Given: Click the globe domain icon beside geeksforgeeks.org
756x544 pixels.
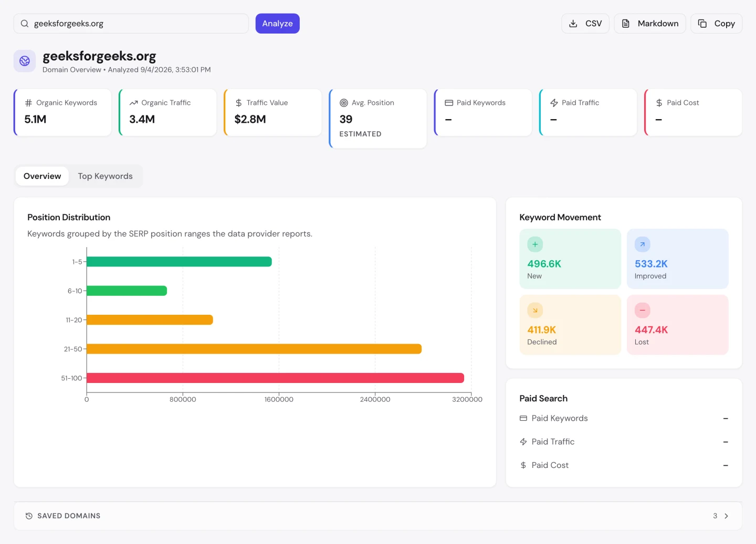Looking at the screenshot, I should (x=25, y=61).
